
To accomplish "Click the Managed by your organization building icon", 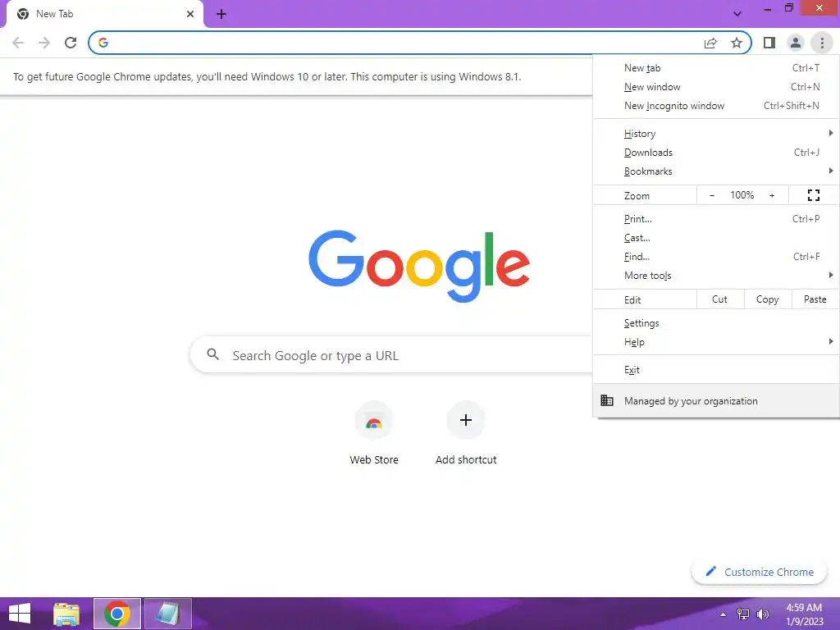I will tap(607, 400).
